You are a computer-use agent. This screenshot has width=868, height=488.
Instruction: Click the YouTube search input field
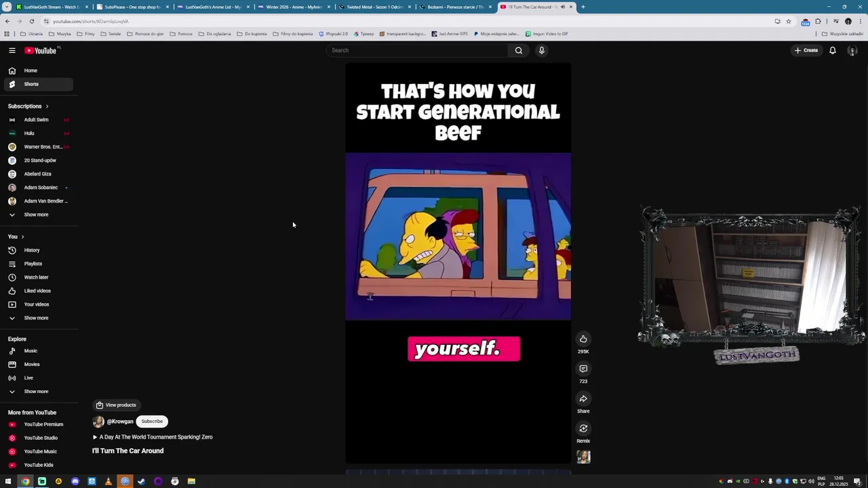click(417, 50)
